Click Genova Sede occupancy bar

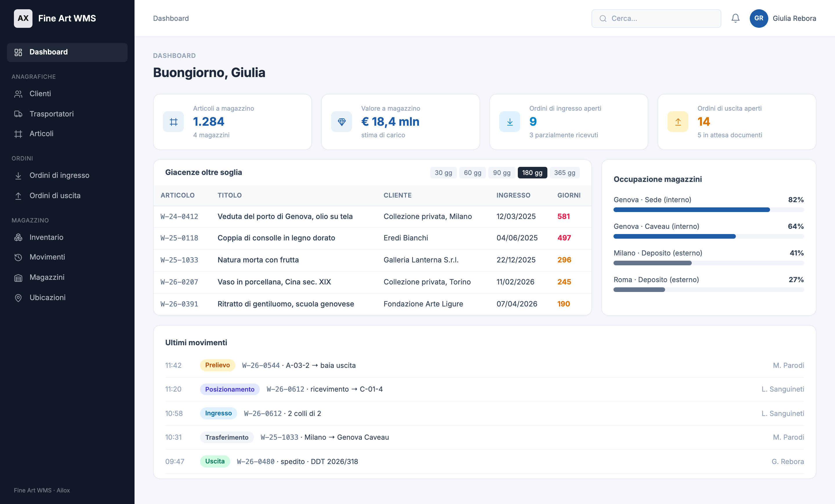coord(708,210)
